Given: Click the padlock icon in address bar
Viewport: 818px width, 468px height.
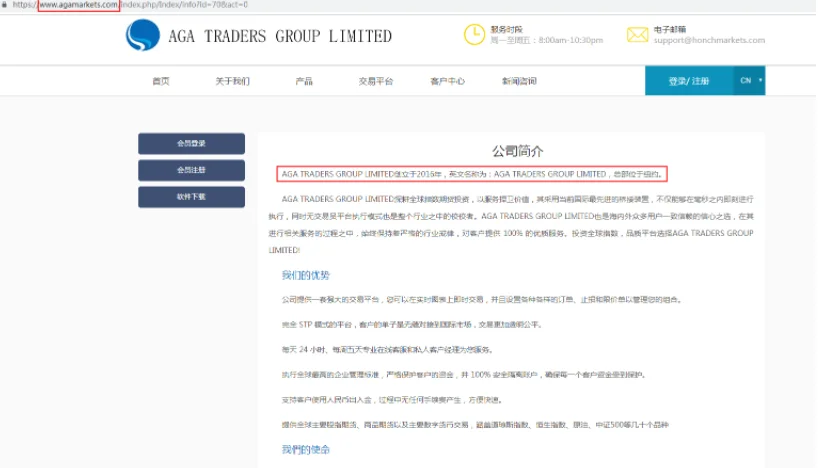Looking at the screenshot, I should click(4, 5).
